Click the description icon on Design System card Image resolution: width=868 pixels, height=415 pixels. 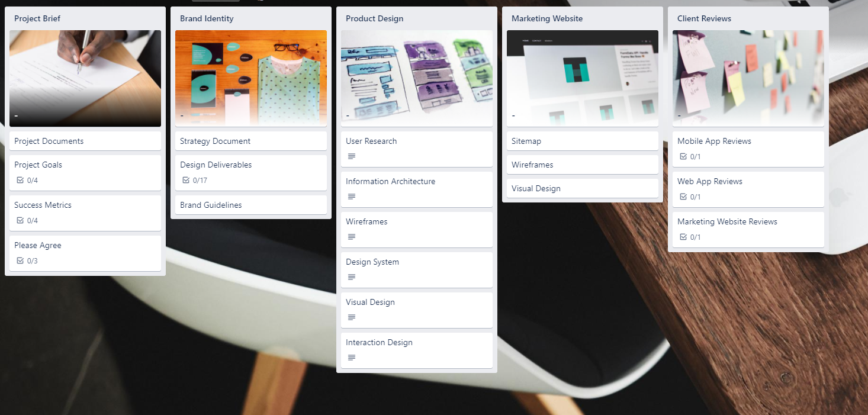(x=352, y=277)
